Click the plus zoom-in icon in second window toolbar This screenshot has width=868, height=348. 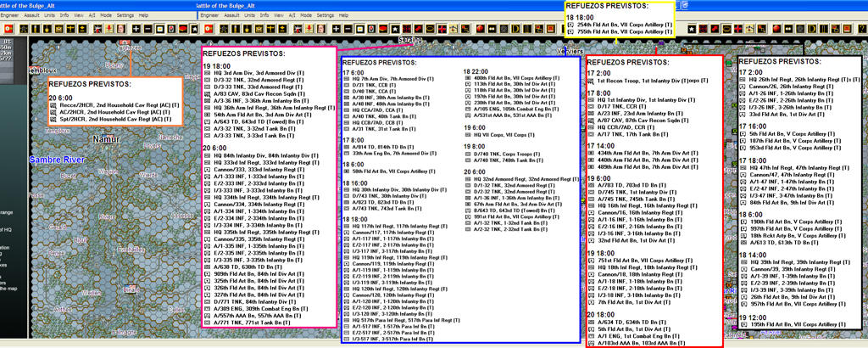(336, 28)
